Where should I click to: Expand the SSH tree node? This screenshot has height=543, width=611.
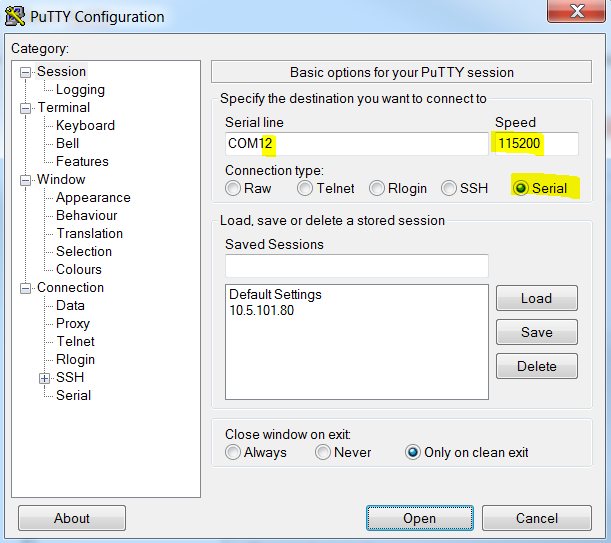[44, 378]
